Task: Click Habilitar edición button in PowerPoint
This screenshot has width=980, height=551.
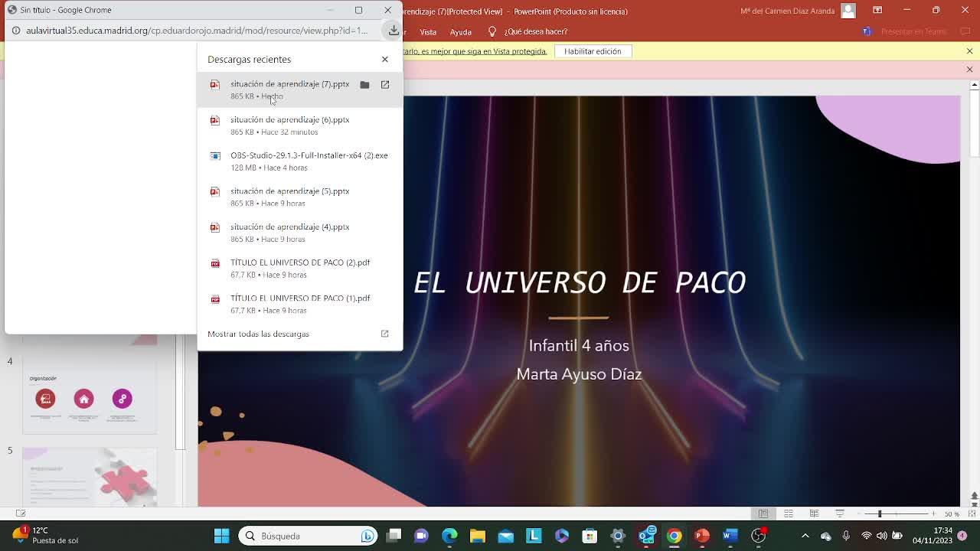Action: 593,51
